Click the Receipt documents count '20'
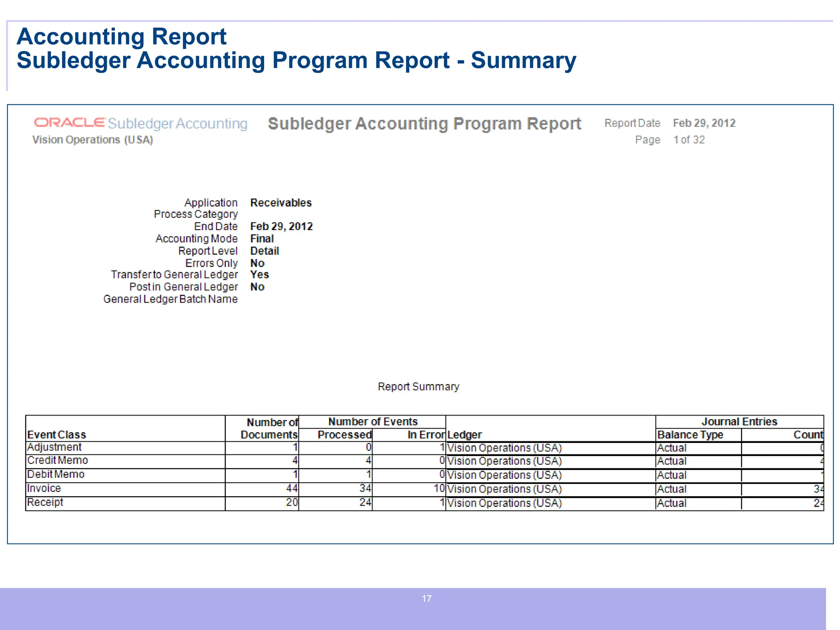This screenshot has width=840, height=630. [292, 502]
